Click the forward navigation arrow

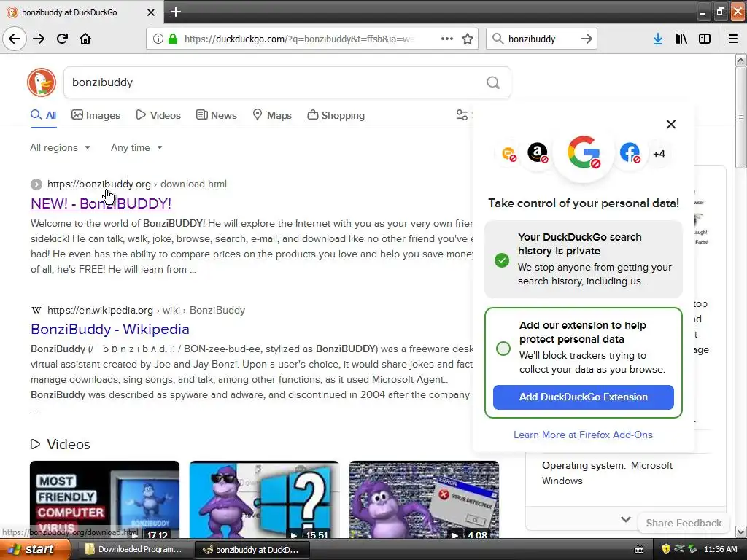coord(39,39)
